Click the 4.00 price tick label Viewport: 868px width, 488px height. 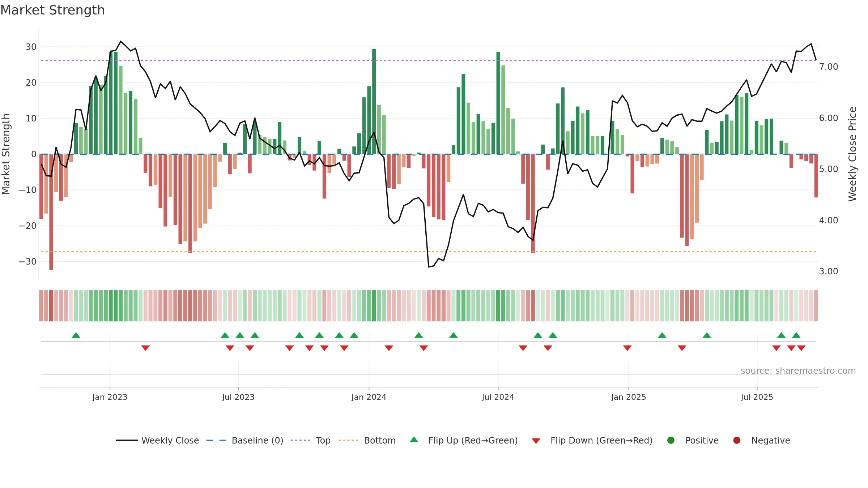(x=829, y=221)
